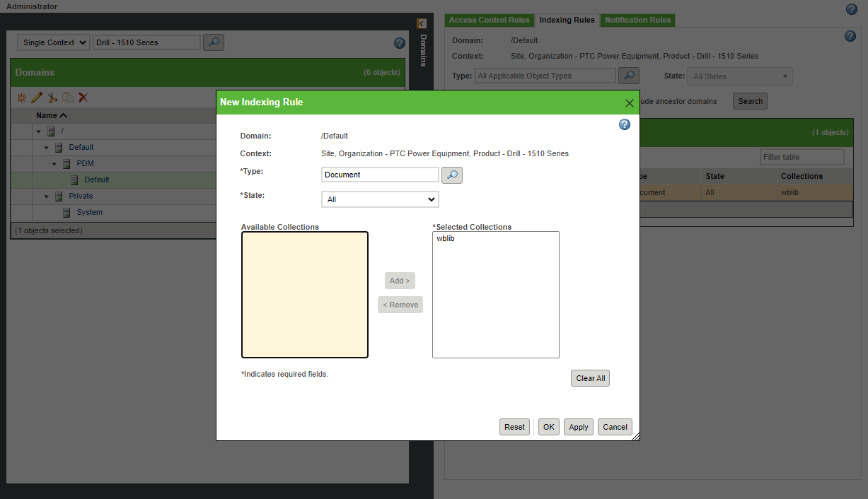Click the Default domain link

tap(81, 147)
